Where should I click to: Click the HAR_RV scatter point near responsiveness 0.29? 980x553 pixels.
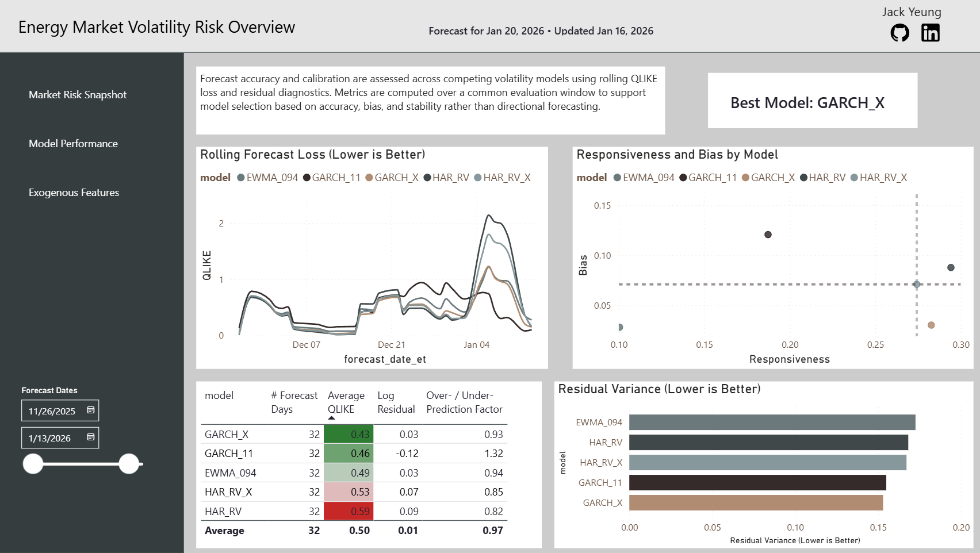(x=951, y=267)
